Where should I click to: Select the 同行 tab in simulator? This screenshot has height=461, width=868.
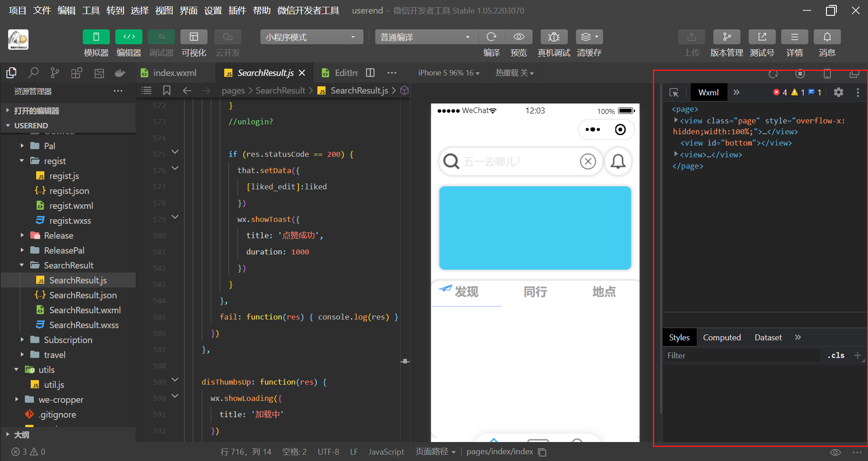pyautogui.click(x=535, y=292)
